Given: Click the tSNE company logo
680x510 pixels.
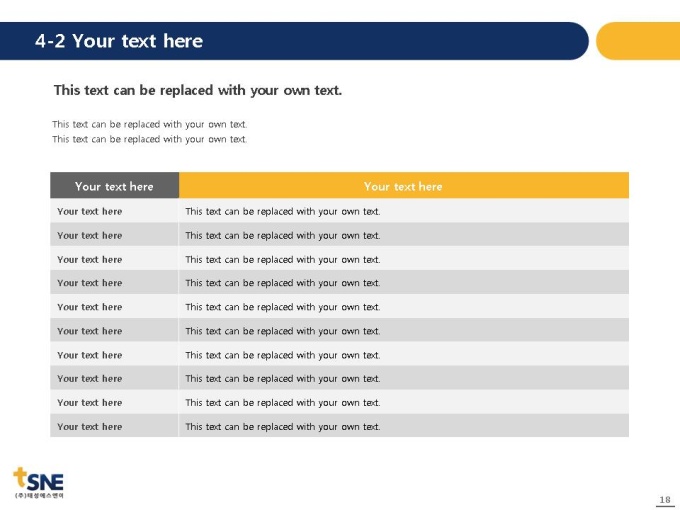Looking at the screenshot, I should pos(39,483).
